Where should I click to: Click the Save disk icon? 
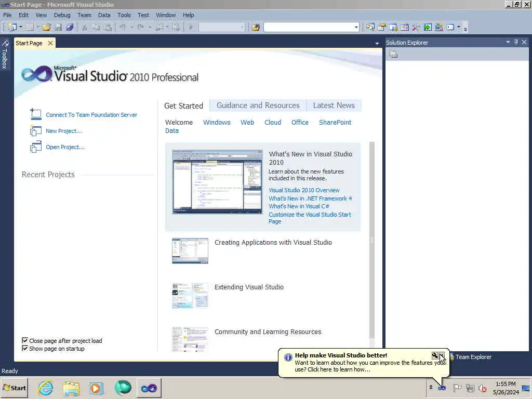[x=58, y=27]
